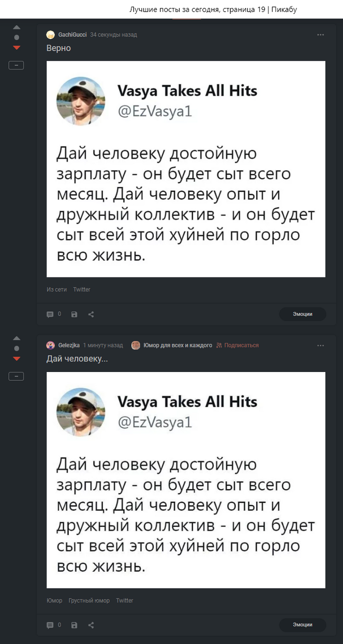This screenshot has height=644, width=343.
Task: Click the share icon under the first post
Action: coord(91,314)
